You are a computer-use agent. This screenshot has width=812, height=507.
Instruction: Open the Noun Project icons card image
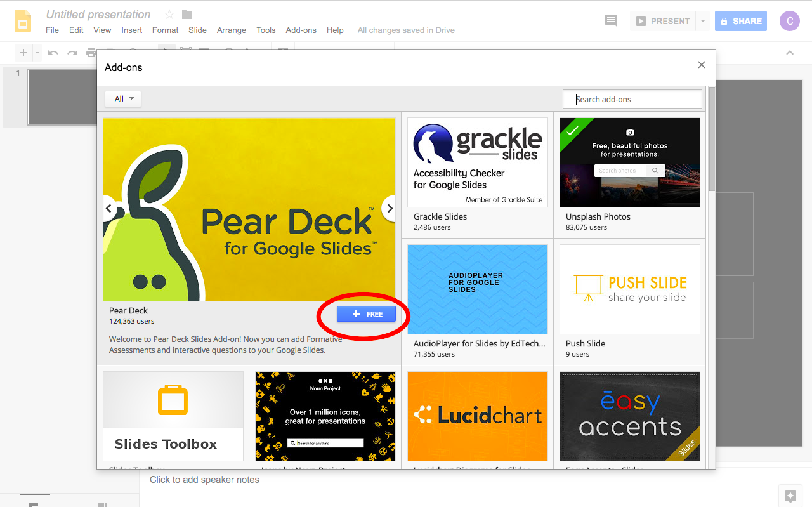(325, 416)
